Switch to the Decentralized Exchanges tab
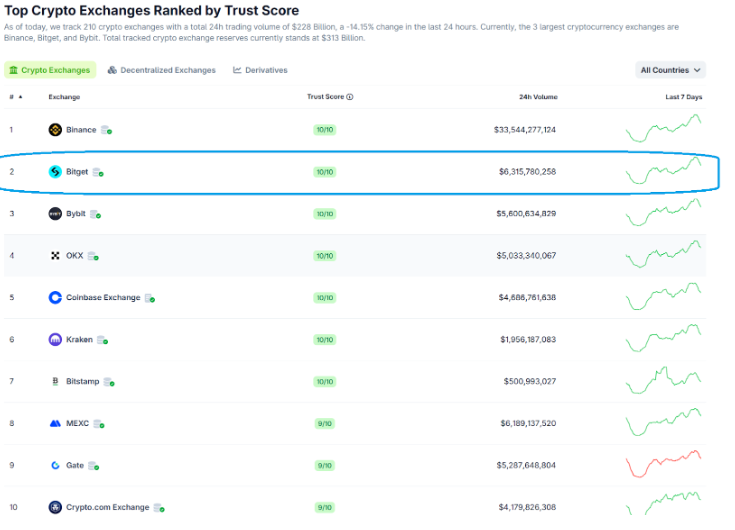Screen dimensions: 735x530 (x=162, y=70)
